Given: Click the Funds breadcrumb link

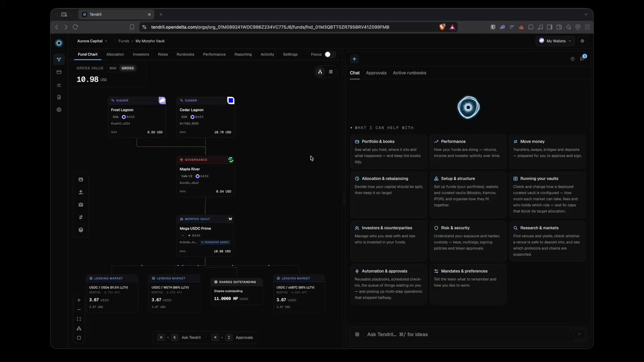Looking at the screenshot, I should point(124,41).
